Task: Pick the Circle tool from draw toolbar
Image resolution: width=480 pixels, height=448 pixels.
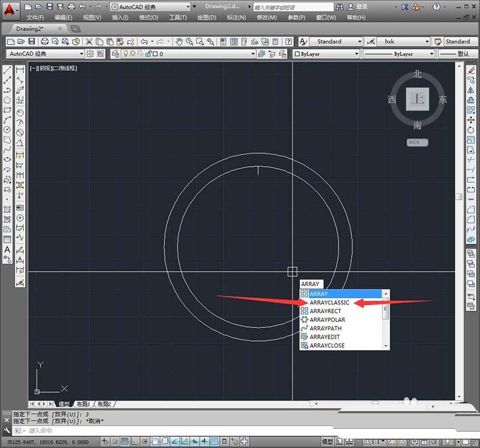Action: (x=7, y=129)
